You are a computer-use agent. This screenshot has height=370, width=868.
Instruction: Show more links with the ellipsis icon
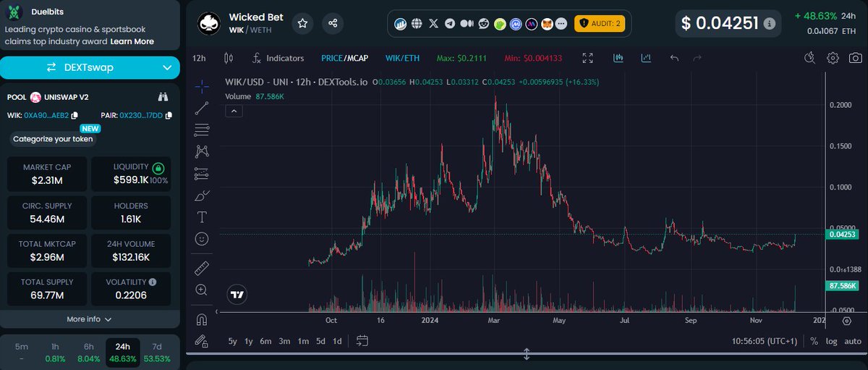click(x=562, y=23)
